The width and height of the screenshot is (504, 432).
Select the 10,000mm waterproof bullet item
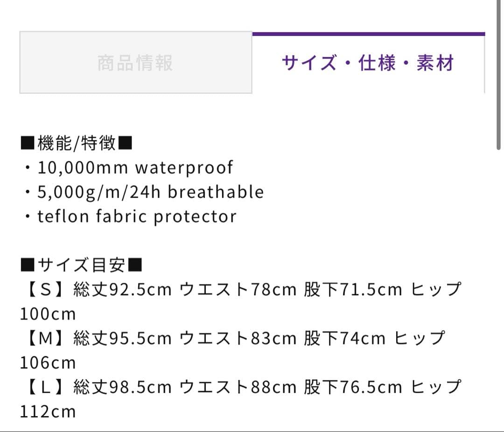tap(128, 167)
